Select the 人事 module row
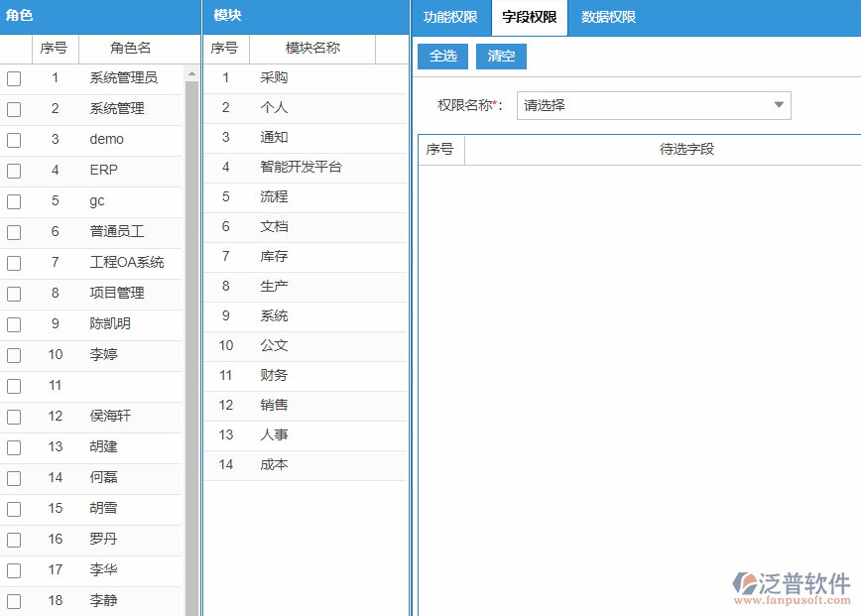861x616 pixels. [x=275, y=434]
